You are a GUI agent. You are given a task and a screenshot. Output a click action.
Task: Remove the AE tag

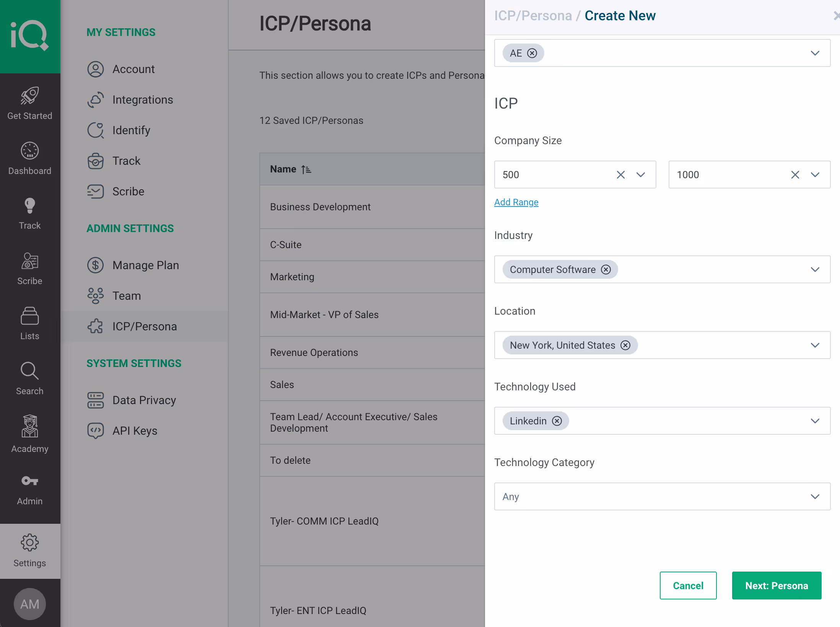coord(532,53)
